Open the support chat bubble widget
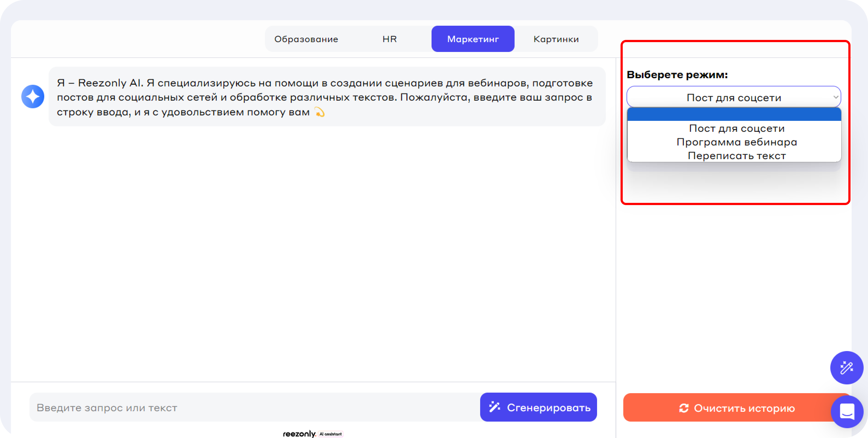The height and width of the screenshot is (438, 868). click(847, 411)
